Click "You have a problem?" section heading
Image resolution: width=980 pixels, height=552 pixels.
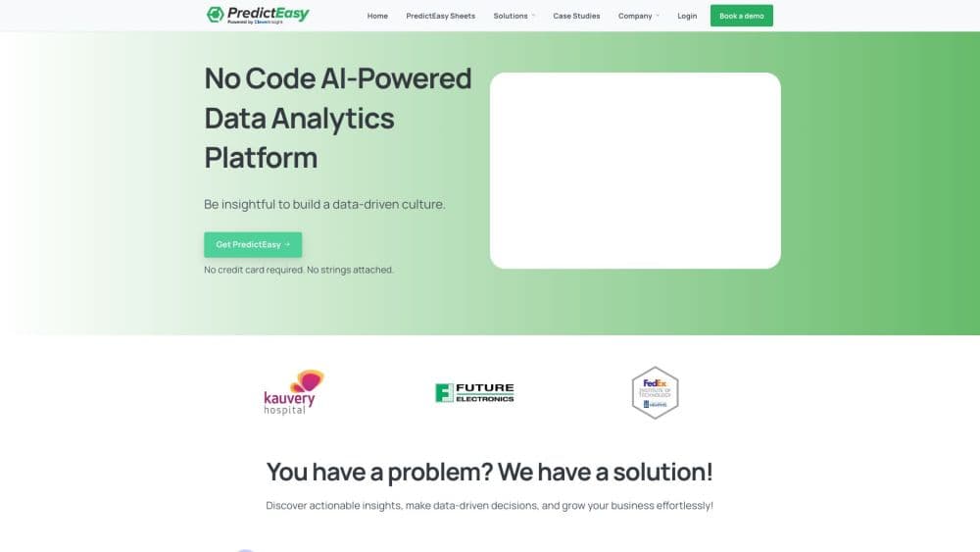490,472
